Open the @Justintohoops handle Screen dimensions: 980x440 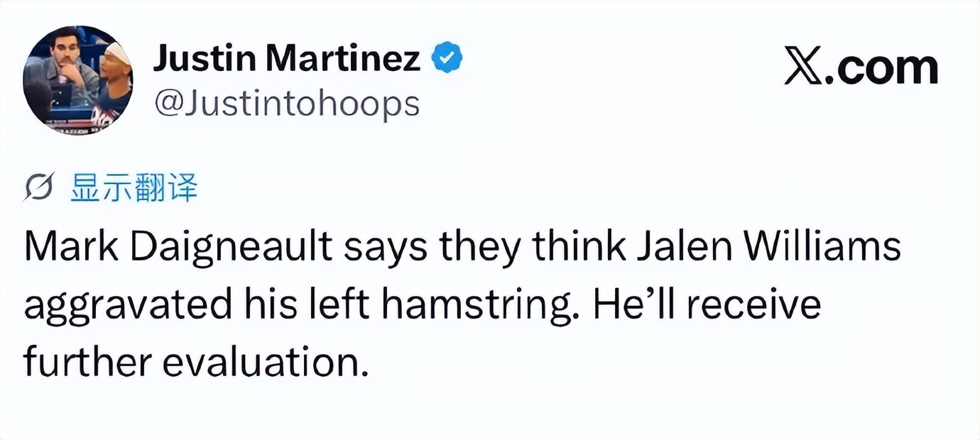(286, 104)
